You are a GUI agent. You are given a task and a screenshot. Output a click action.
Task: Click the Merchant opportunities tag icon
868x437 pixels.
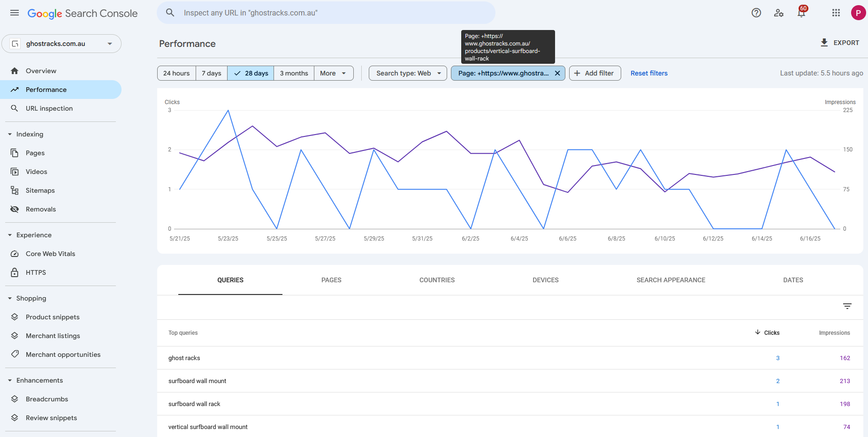(x=15, y=354)
